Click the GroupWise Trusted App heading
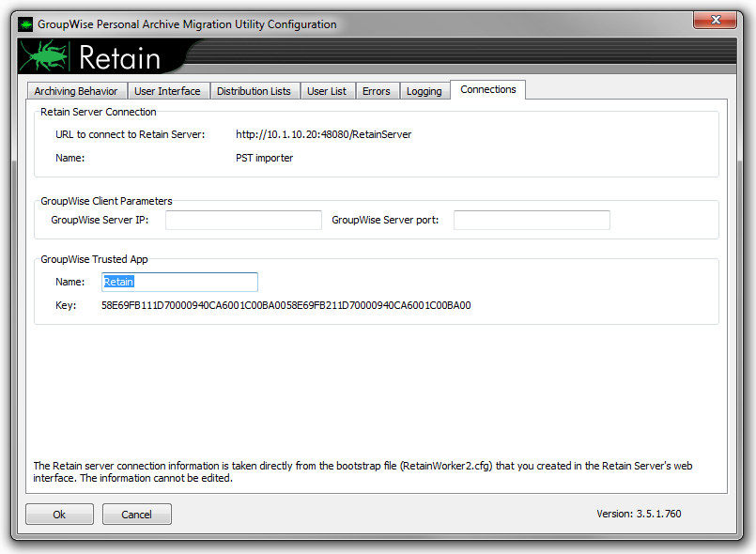This screenshot has width=756, height=554. pos(94,259)
